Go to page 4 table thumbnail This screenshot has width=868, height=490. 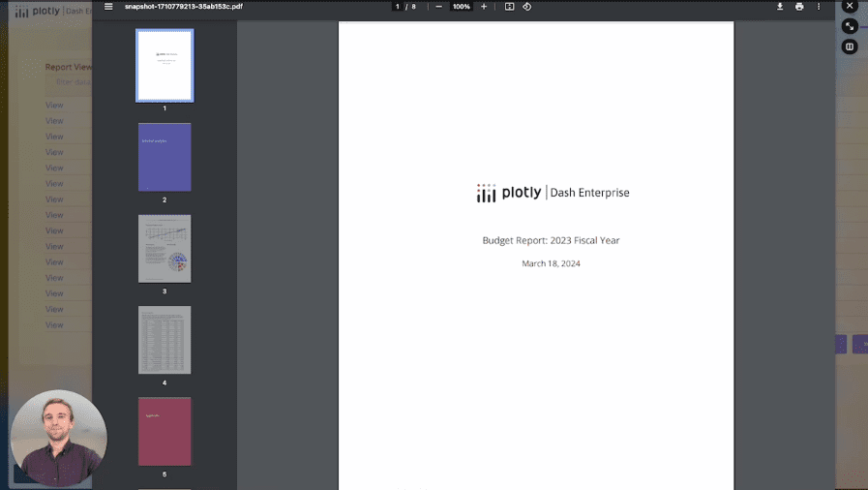pyautogui.click(x=165, y=340)
